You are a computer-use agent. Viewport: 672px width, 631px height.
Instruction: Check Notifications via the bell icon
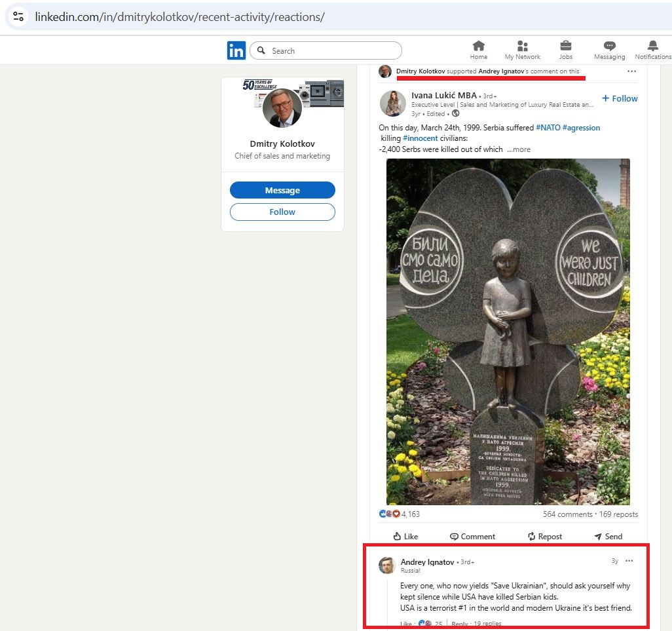click(651, 49)
